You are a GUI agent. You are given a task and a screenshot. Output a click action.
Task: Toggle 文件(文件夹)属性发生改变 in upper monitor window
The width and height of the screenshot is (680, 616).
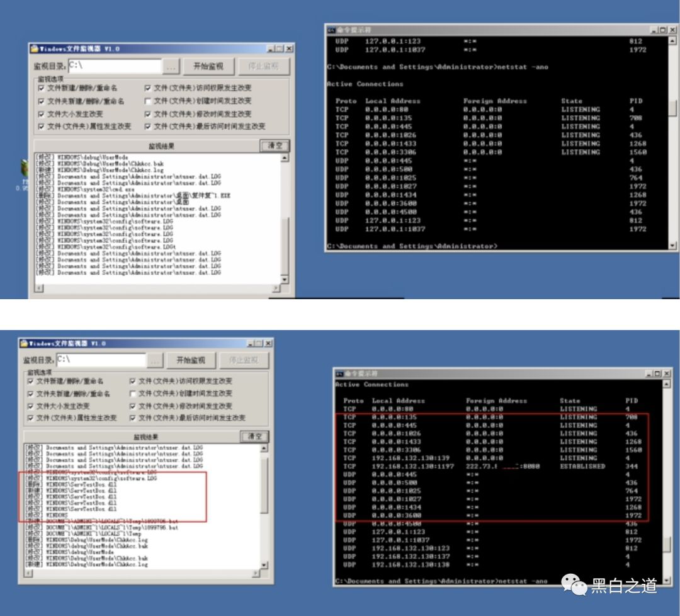[41, 126]
